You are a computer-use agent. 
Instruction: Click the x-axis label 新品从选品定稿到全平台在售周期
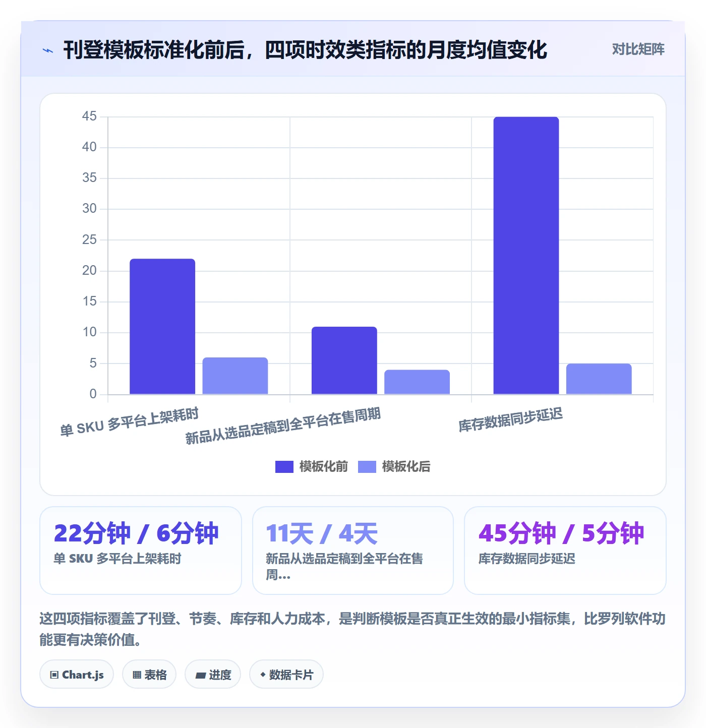pyautogui.click(x=283, y=426)
